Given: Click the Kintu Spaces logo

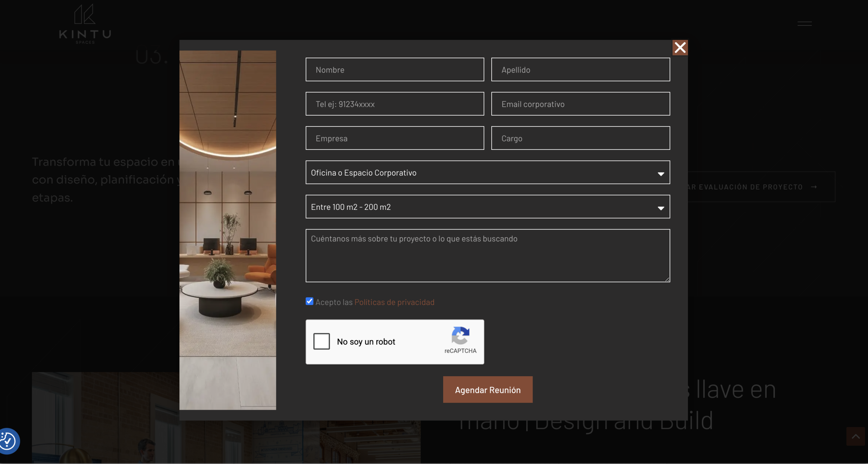Looking at the screenshot, I should 85,24.
